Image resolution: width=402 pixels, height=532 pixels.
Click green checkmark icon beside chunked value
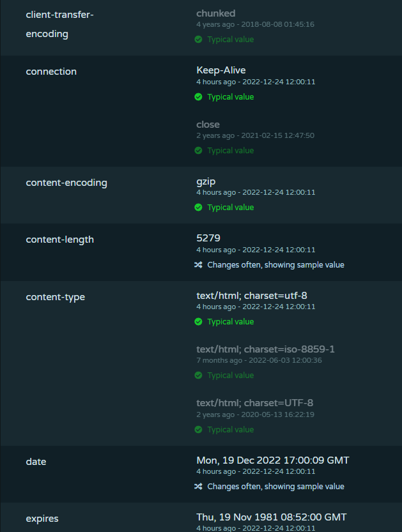click(198, 40)
